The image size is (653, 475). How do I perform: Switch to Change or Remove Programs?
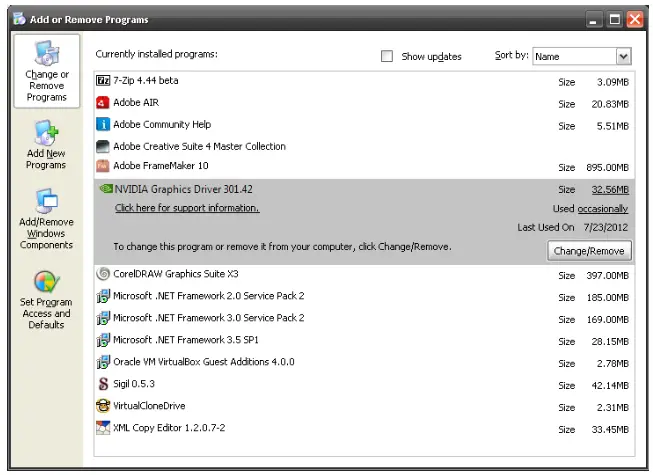coord(47,72)
